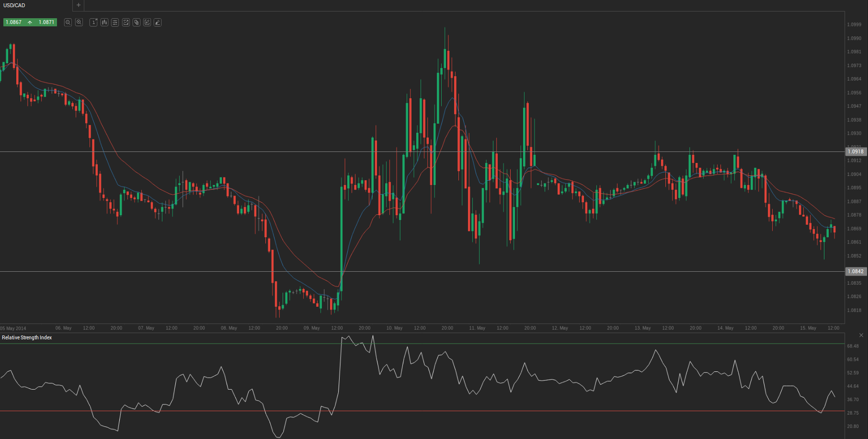868x439 pixels.
Task: Click the '05 May 2014' date label
Action: coord(13,328)
